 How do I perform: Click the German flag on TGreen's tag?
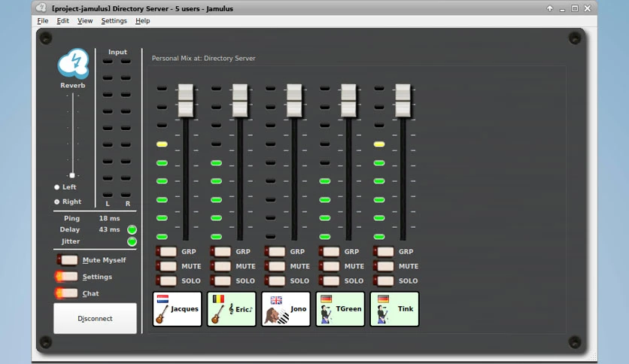326,299
